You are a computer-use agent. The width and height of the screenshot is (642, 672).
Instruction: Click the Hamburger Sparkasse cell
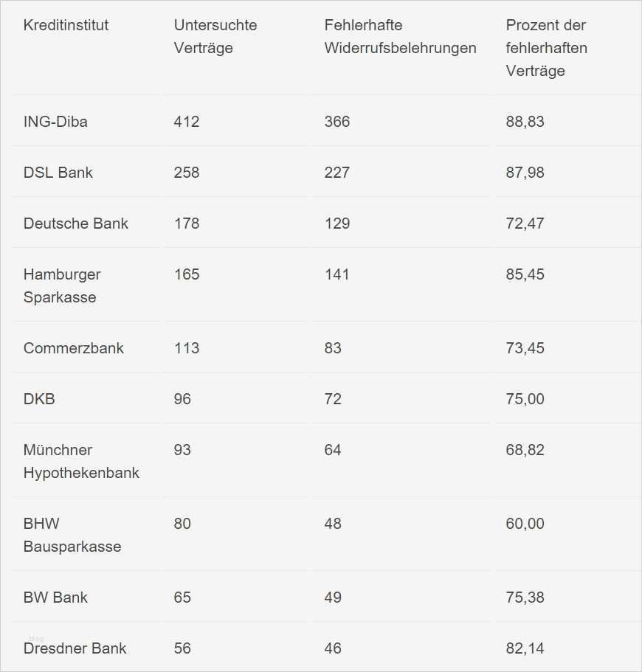(x=62, y=285)
